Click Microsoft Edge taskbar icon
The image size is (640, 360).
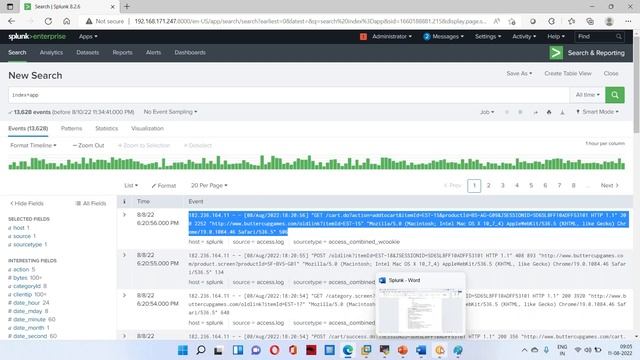pos(348,350)
